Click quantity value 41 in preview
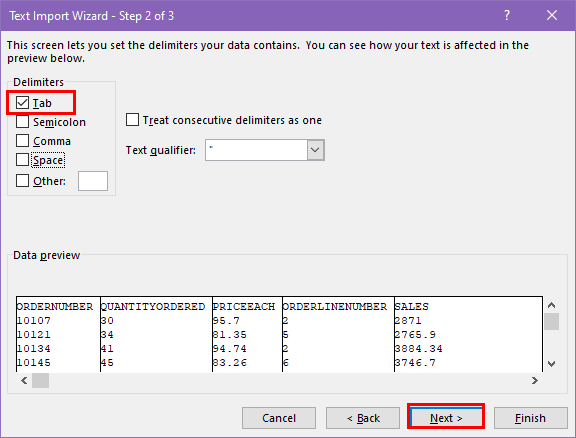Viewport: 576px width, 438px height. pos(107,348)
